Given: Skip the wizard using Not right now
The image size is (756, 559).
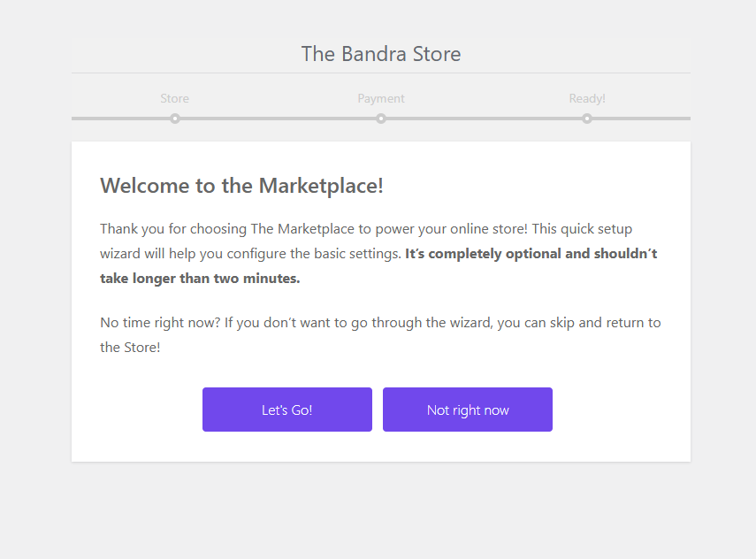Looking at the screenshot, I should pyautogui.click(x=467, y=410).
